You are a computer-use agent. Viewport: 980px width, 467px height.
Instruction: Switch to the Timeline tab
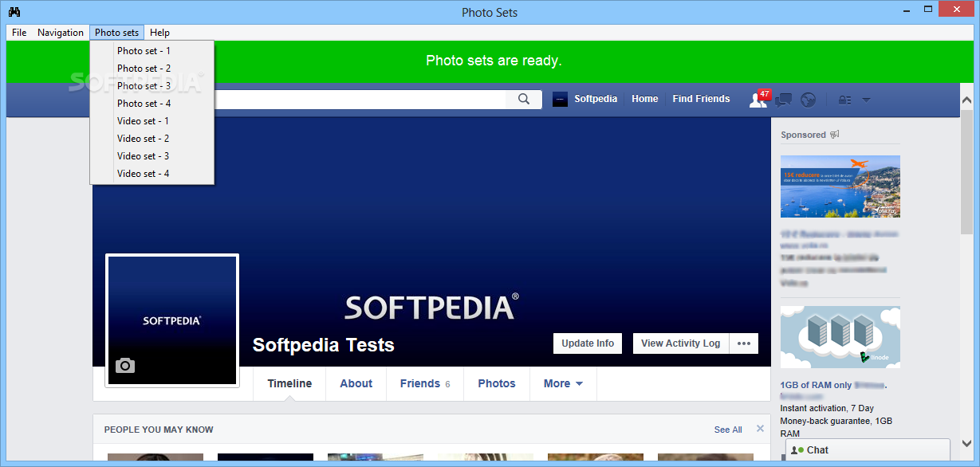point(289,383)
